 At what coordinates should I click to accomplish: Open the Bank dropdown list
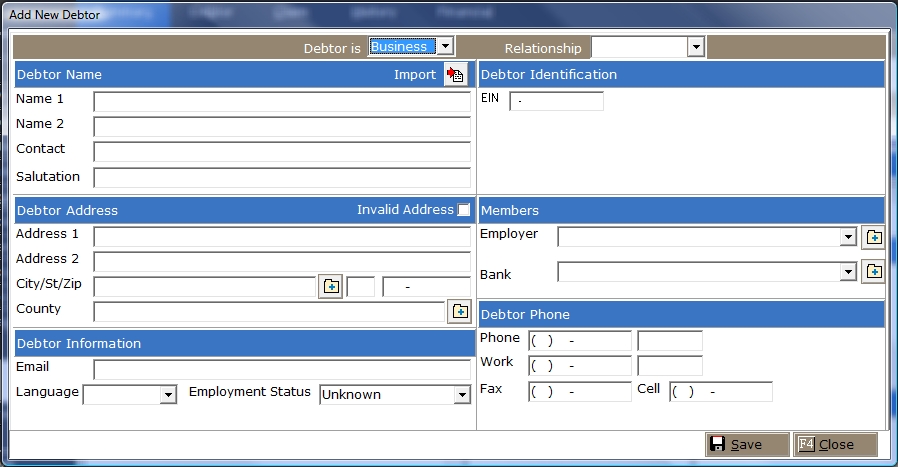[848, 272]
